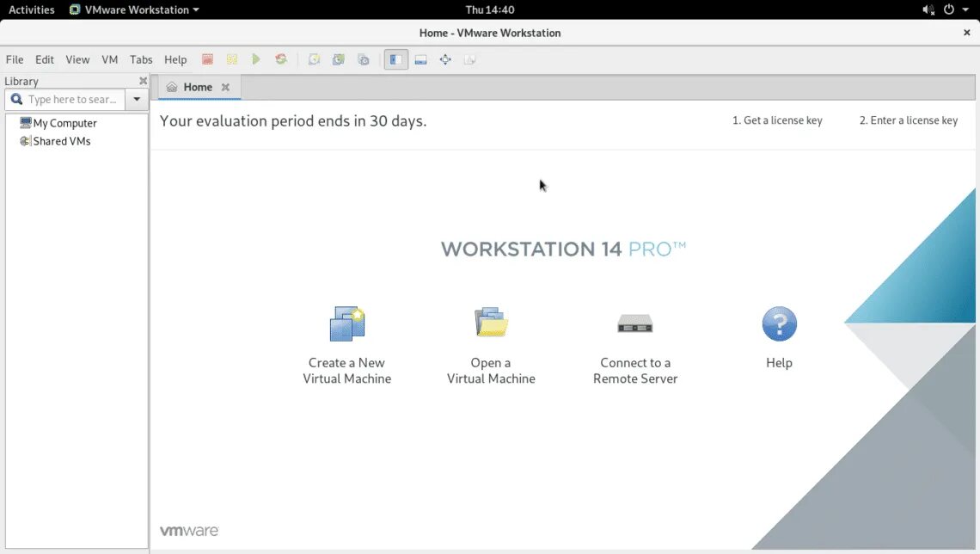Click the Create a New Virtual Machine label
Screen dimensions: 980x554
click(x=347, y=370)
